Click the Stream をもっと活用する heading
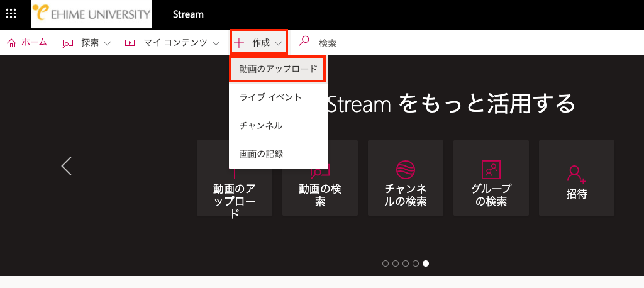 452,104
